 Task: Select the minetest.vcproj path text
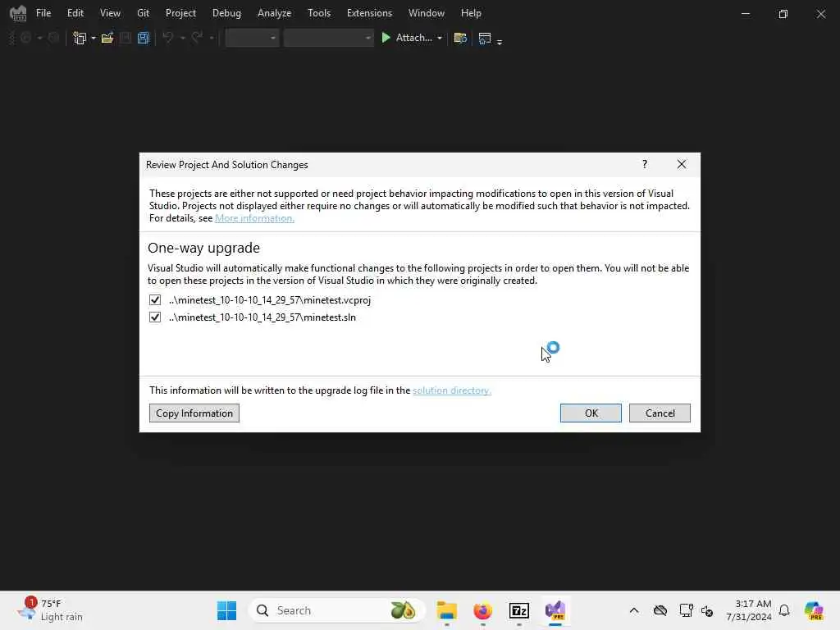tap(269, 300)
